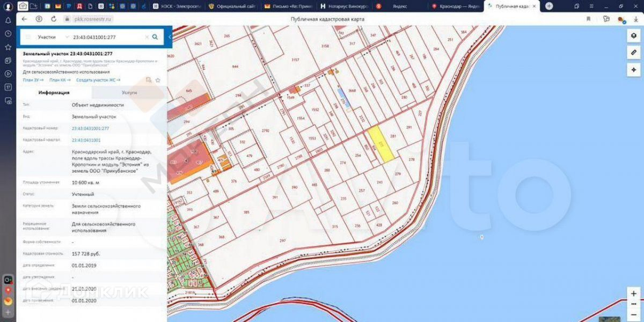Click the 10 600 кв. м area value
This screenshot has height=322, width=644.
86,182
